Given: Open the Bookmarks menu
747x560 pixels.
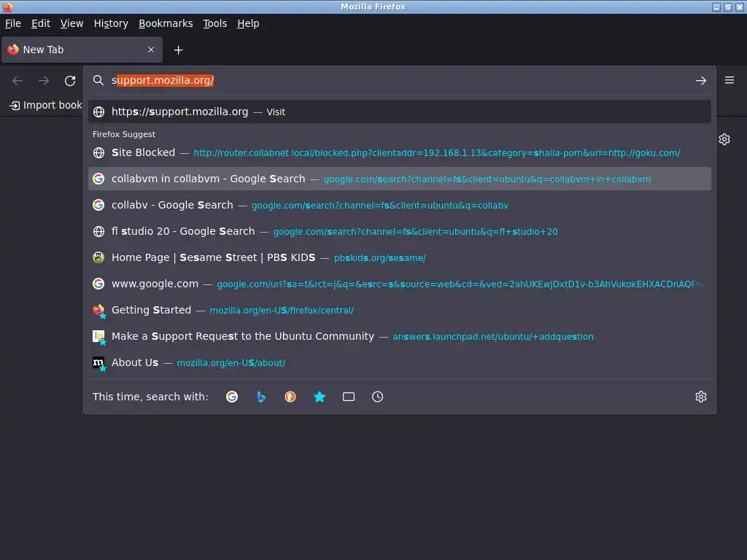Looking at the screenshot, I should 166,23.
